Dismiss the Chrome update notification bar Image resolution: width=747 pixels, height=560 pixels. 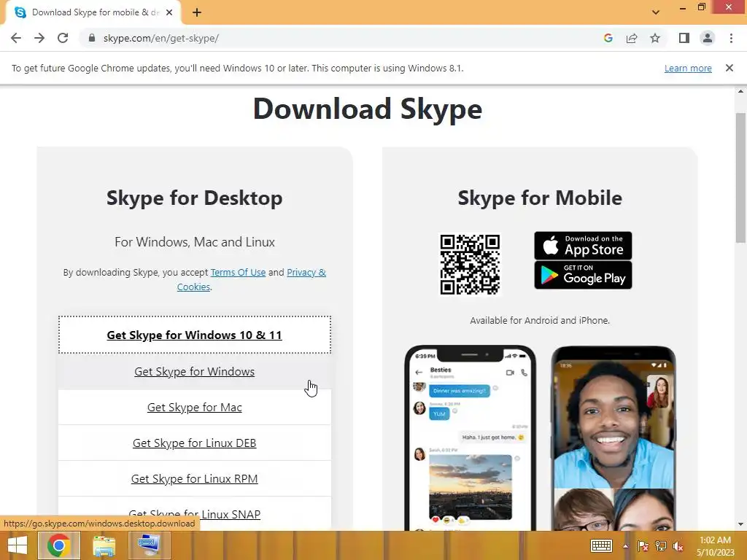[x=729, y=68]
